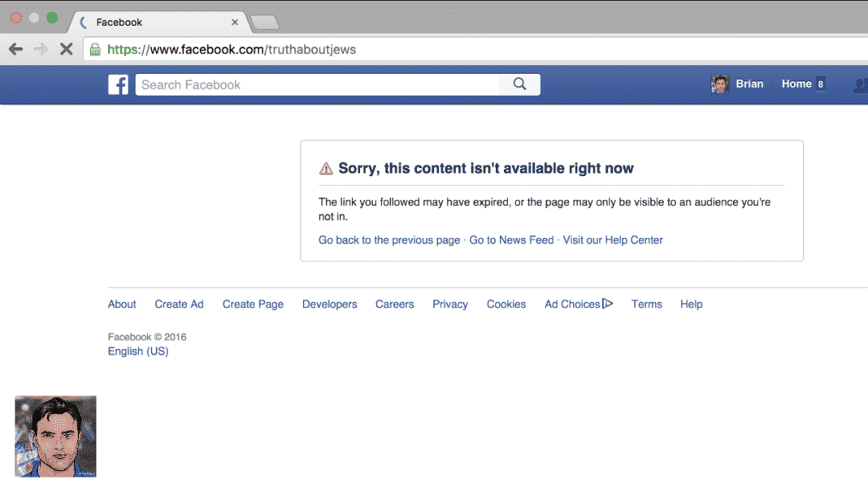This screenshot has width=868, height=488.
Task: Click the green padlock security icon
Action: [95, 50]
